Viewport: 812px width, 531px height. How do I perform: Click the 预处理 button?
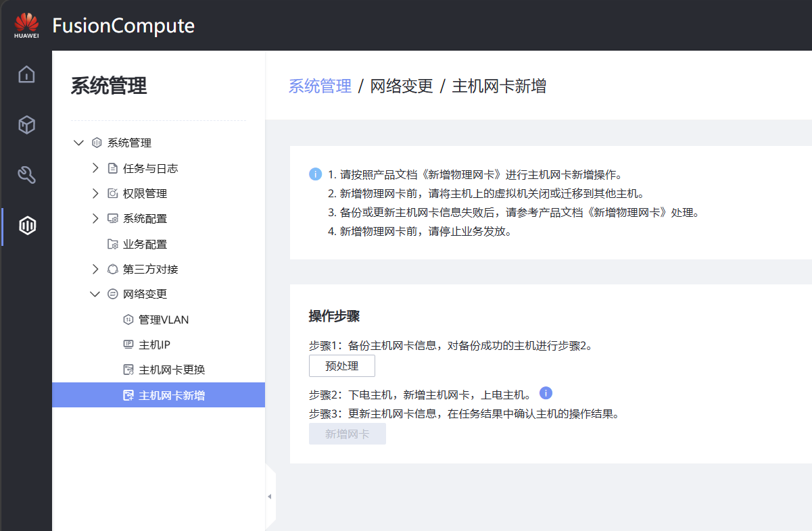point(341,366)
